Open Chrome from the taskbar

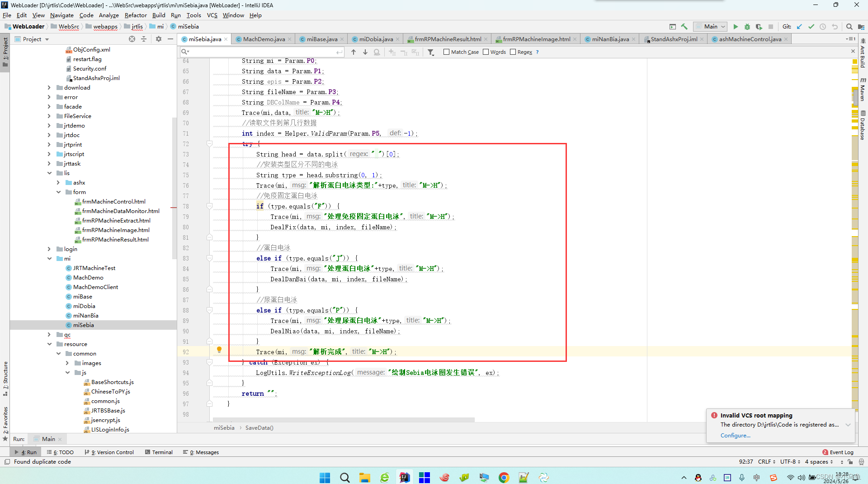(504, 477)
